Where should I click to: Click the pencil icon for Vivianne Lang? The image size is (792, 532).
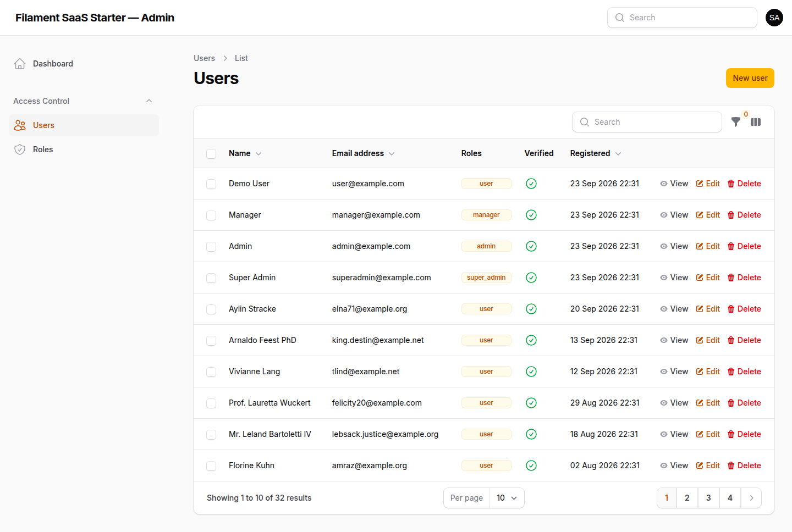[700, 372]
